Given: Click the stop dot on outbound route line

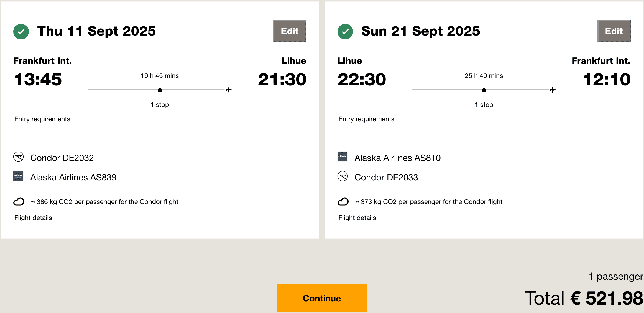Looking at the screenshot, I should coord(160,90).
